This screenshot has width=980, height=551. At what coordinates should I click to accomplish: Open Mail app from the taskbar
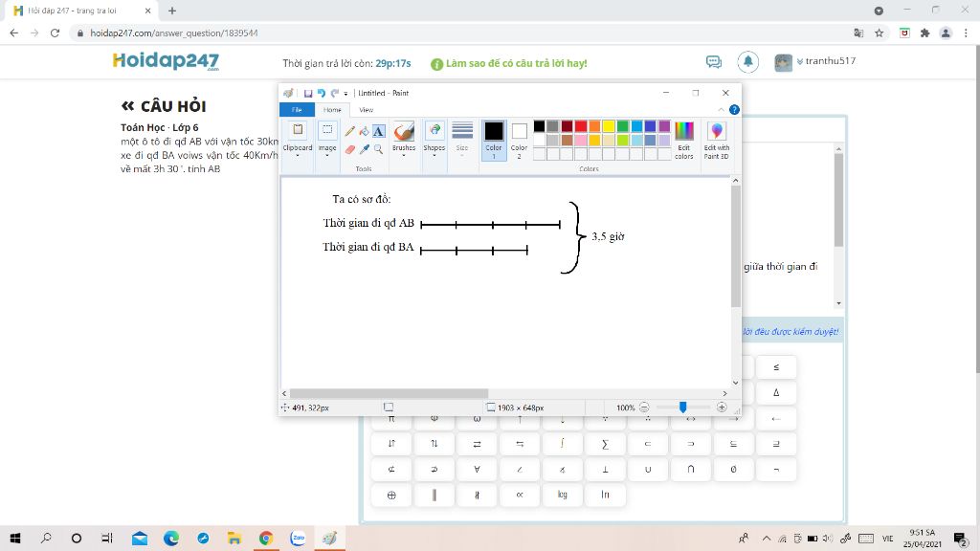coord(140,538)
